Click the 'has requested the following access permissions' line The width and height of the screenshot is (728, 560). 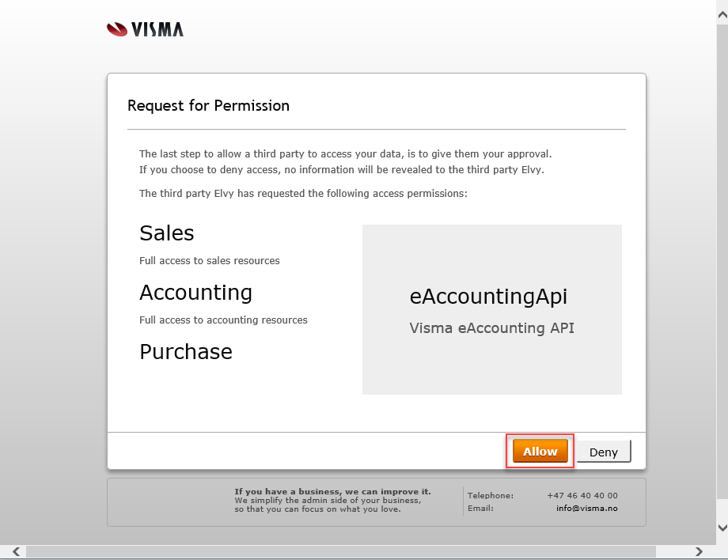pos(303,194)
